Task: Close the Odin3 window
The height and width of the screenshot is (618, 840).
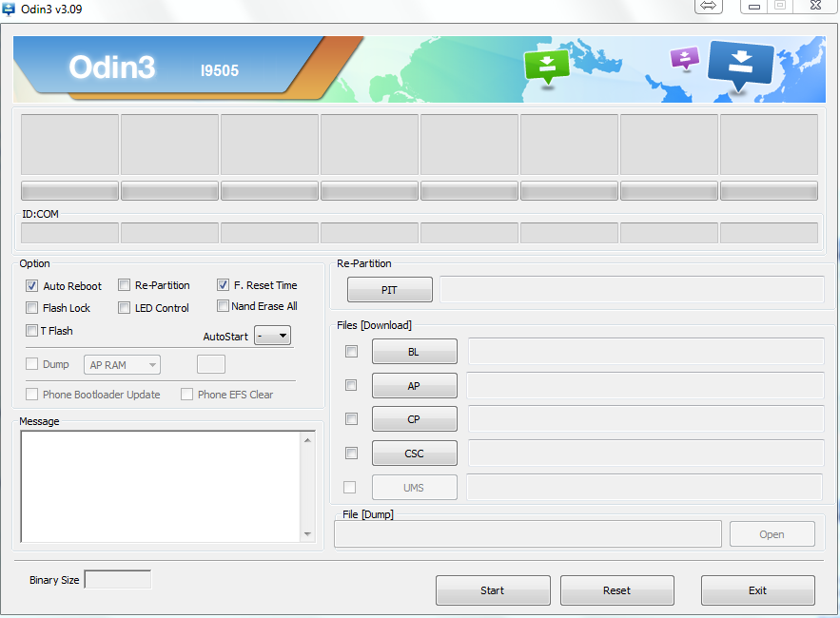Action: coord(815,6)
